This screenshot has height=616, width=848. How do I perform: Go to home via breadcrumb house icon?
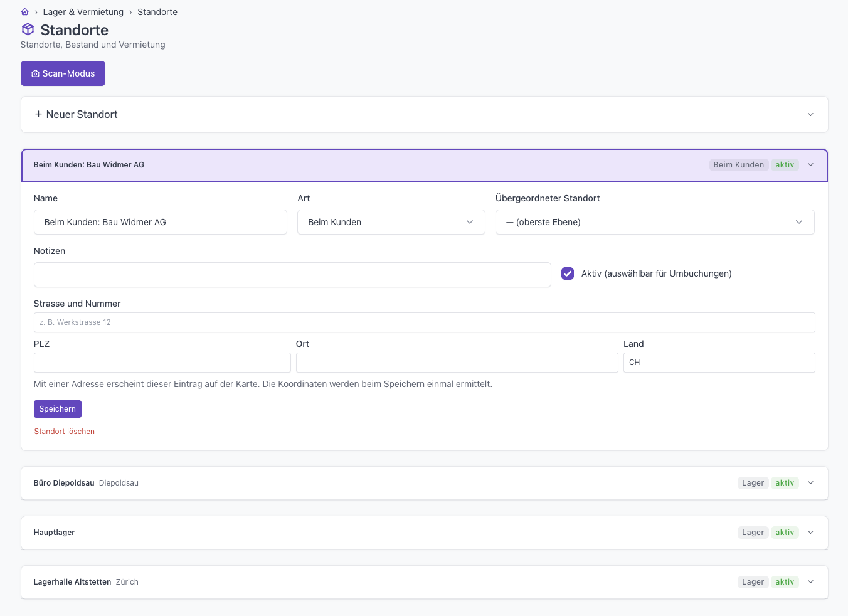(25, 12)
